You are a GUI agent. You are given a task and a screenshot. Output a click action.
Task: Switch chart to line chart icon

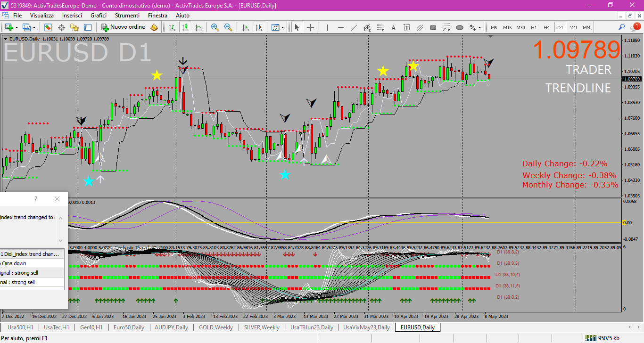tap(198, 27)
